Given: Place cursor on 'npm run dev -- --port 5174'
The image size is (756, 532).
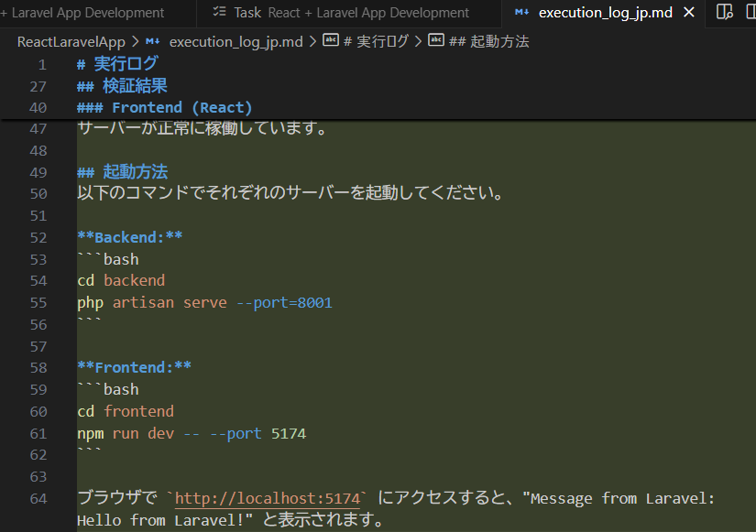Looking at the screenshot, I should [x=192, y=433].
